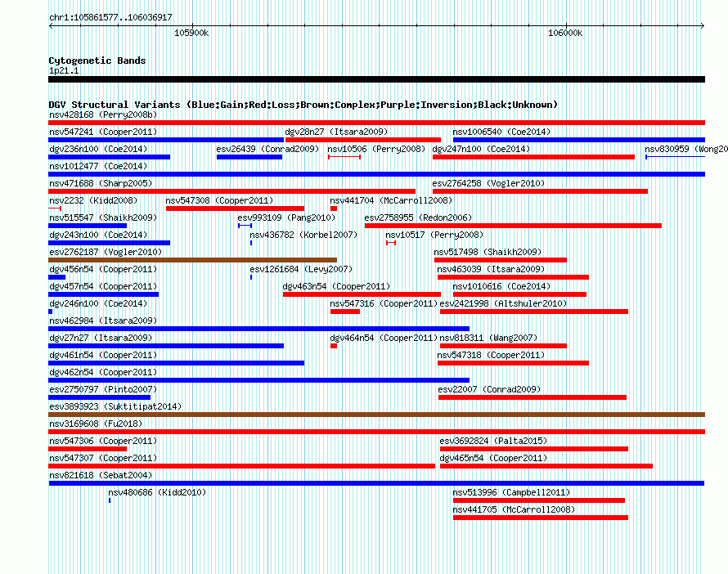This screenshot has height=574, width=728.
Task: Click the chr1:105861577..106036917 region label
Action: [110, 17]
